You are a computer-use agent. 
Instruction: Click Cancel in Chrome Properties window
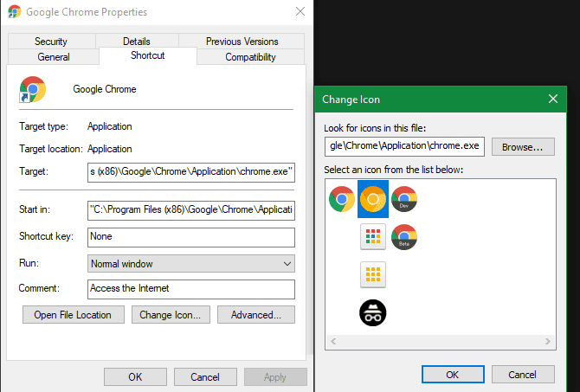click(x=205, y=376)
